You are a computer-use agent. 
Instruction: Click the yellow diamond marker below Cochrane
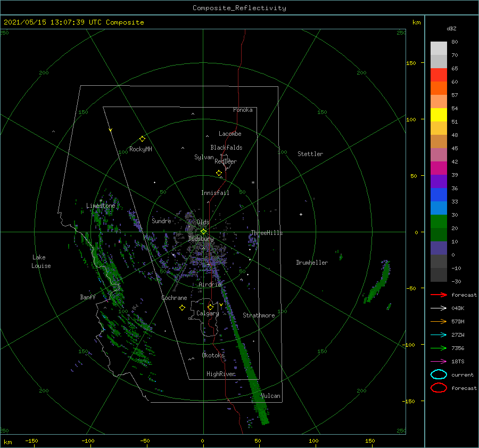click(x=182, y=308)
